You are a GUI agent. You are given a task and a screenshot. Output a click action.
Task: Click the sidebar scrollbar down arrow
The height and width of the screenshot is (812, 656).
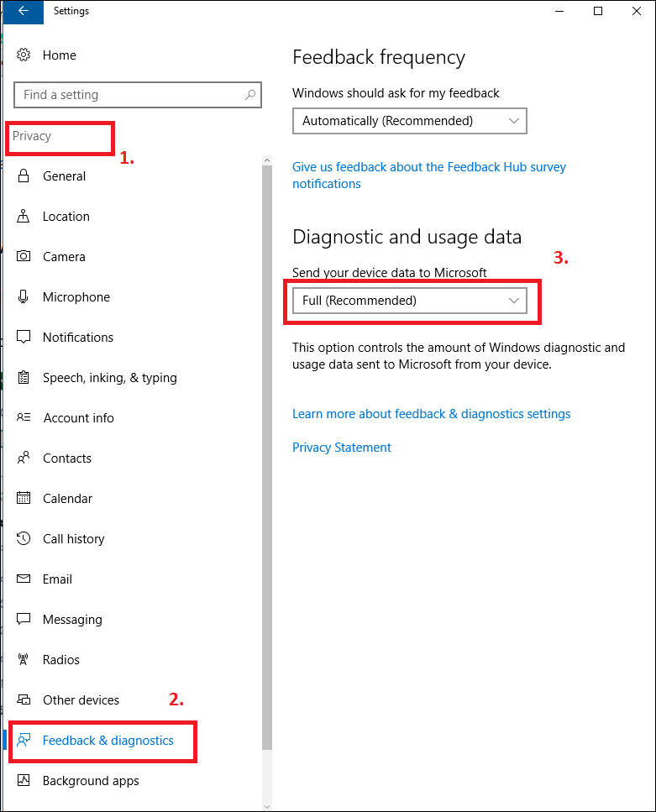(x=267, y=806)
